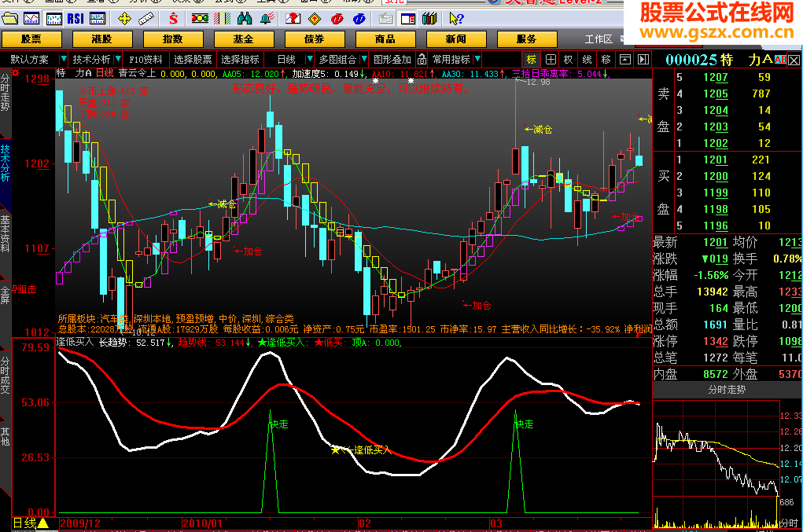Click the 服务 yellow button
This screenshot has width=803, height=532.
[526, 39]
